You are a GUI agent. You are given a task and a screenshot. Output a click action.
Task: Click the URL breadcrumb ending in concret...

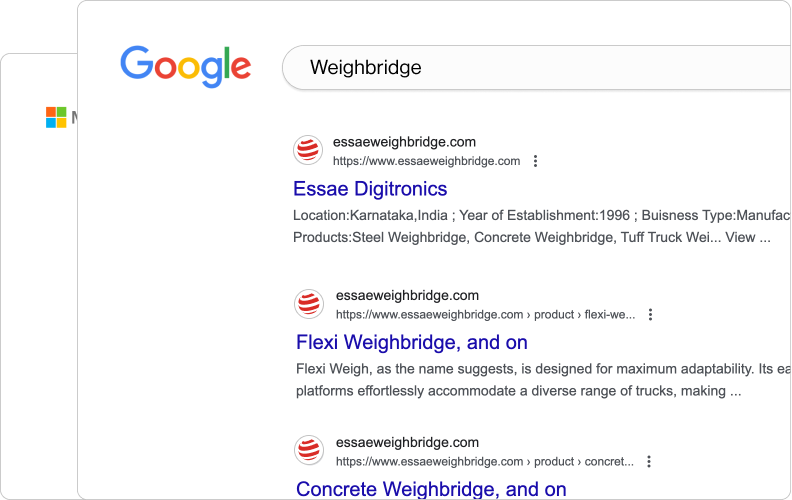pyautogui.click(x=484, y=462)
